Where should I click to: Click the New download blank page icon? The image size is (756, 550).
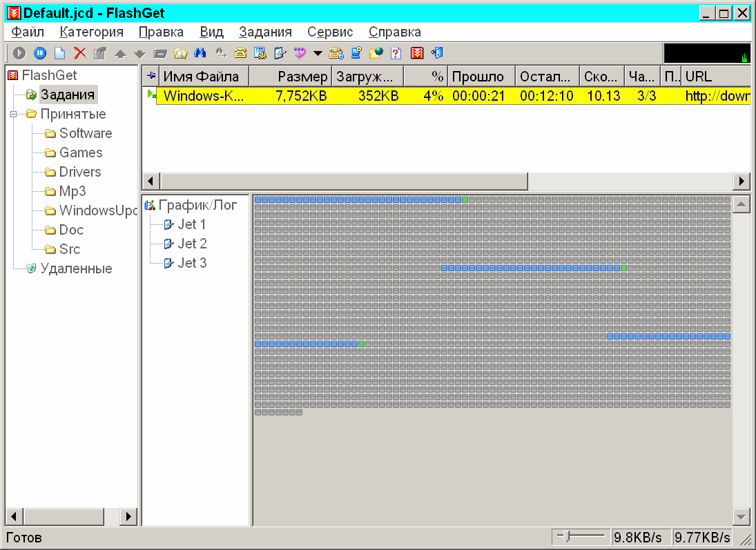pyautogui.click(x=60, y=53)
